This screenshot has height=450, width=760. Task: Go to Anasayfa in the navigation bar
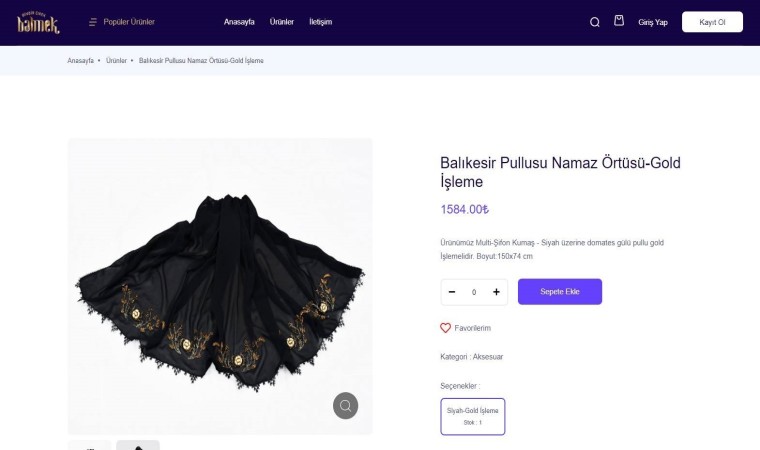pos(240,22)
